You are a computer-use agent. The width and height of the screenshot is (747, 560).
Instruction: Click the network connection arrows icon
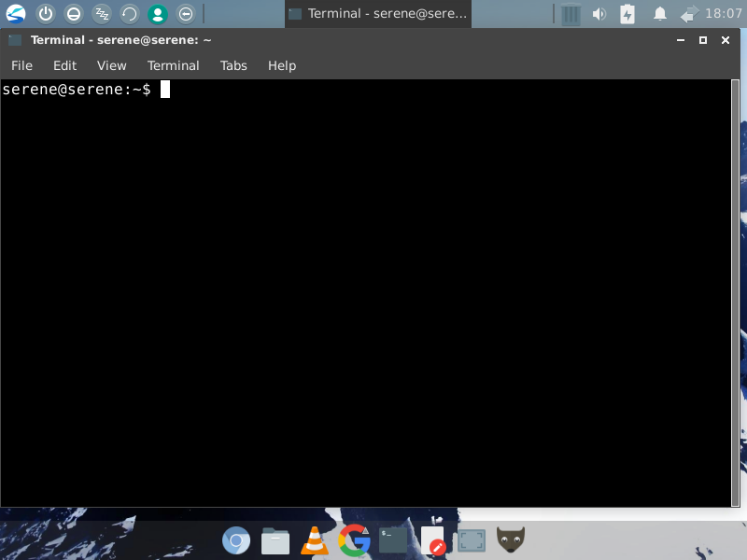[689, 14]
